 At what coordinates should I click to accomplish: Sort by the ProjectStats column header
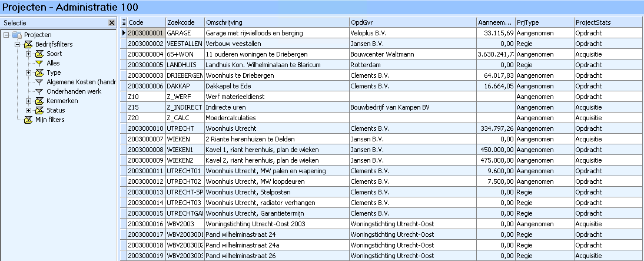(x=609, y=22)
